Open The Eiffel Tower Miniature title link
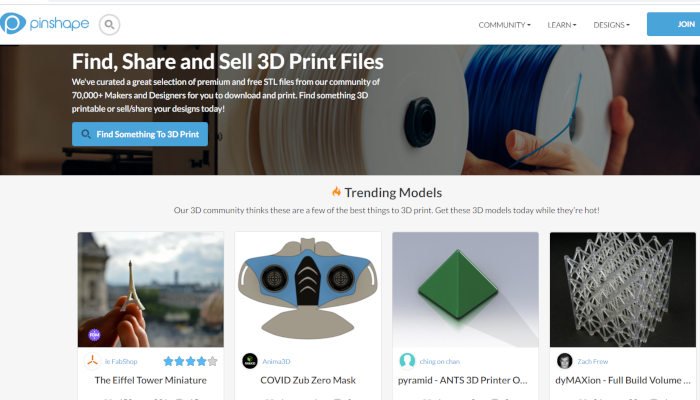700x400 pixels. pos(150,380)
